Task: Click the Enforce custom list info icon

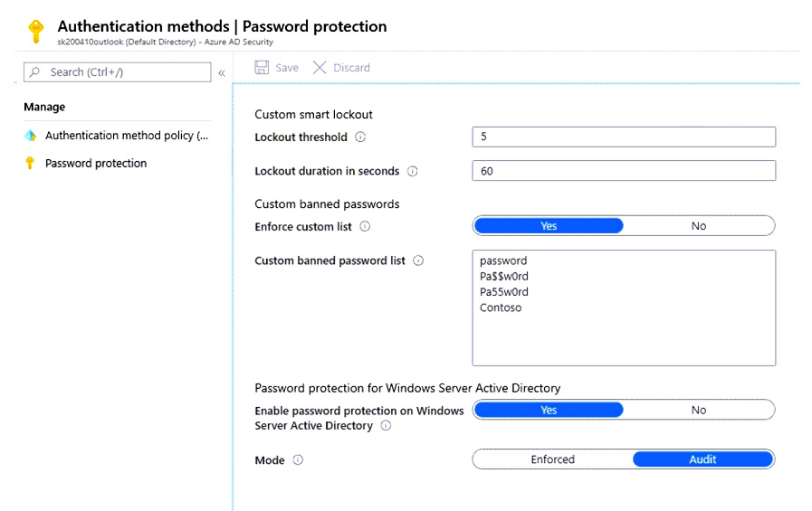Action: pyautogui.click(x=366, y=227)
